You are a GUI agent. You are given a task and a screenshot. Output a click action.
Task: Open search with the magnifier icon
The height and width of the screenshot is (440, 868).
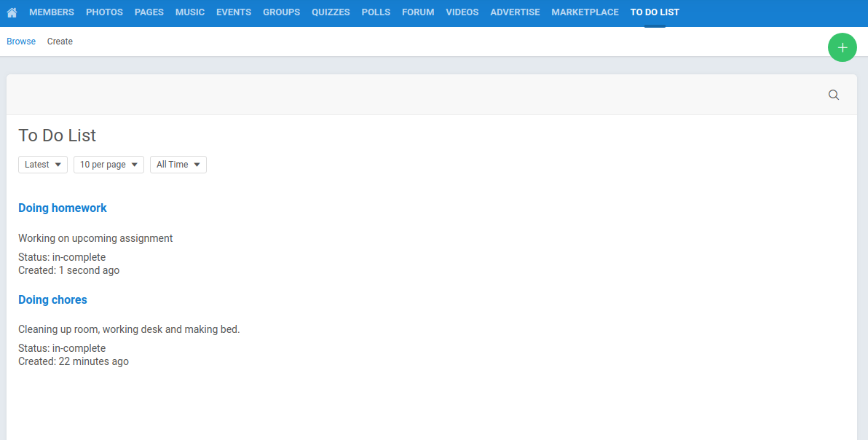click(x=834, y=95)
